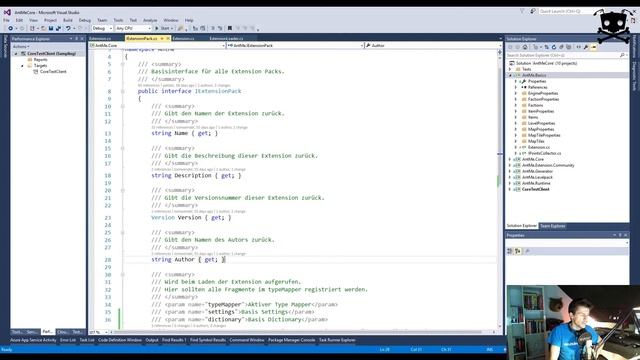Select IPointsCollector.cs in Solution Explorer
Image resolution: width=640 pixels, height=360 pixels.
[x=544, y=153]
